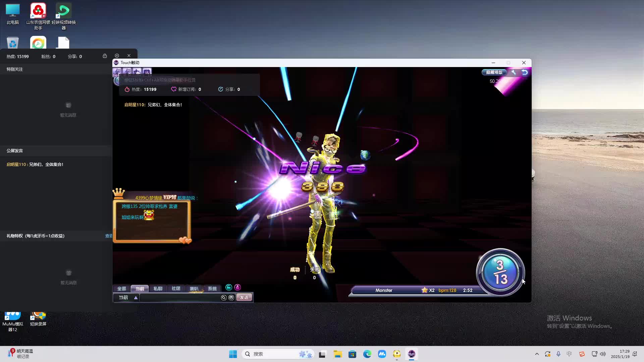The image size is (644, 362).
Task: Click the eraser clear-chat icon
Action: [x=224, y=298]
